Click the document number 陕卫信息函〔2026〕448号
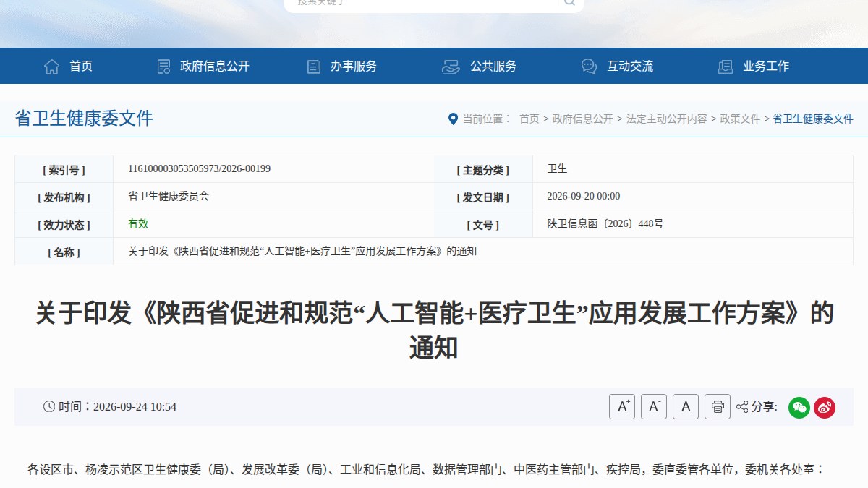The width and height of the screenshot is (868, 488). [605, 224]
